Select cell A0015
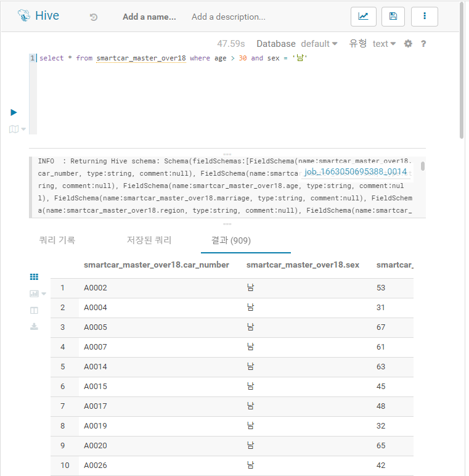Viewport: 469px width, 476px height. coord(96,387)
